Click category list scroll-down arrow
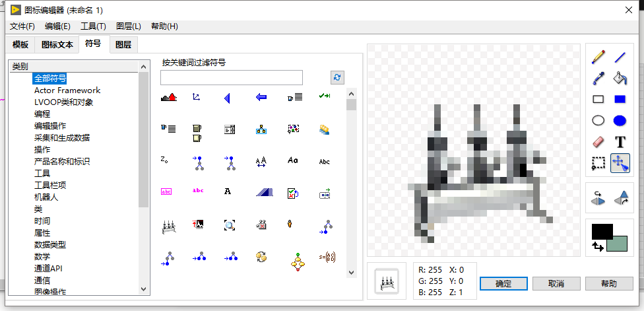The height and width of the screenshot is (311, 644). [x=143, y=289]
